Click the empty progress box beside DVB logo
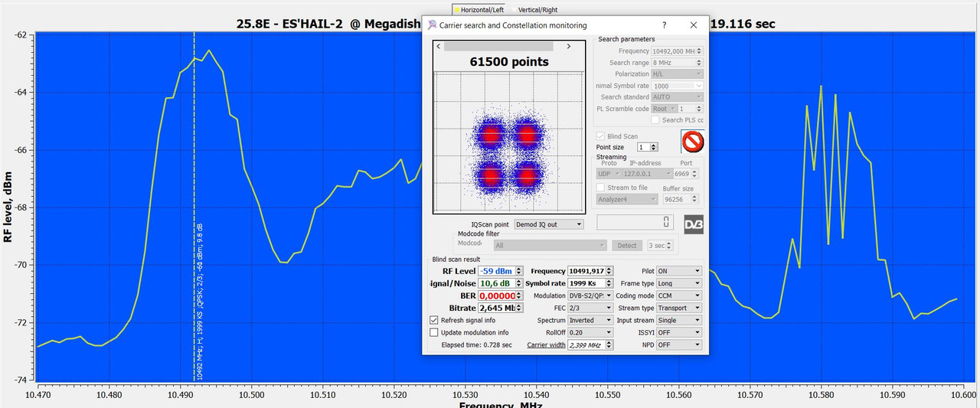The width and height of the screenshot is (980, 408). coord(635,222)
